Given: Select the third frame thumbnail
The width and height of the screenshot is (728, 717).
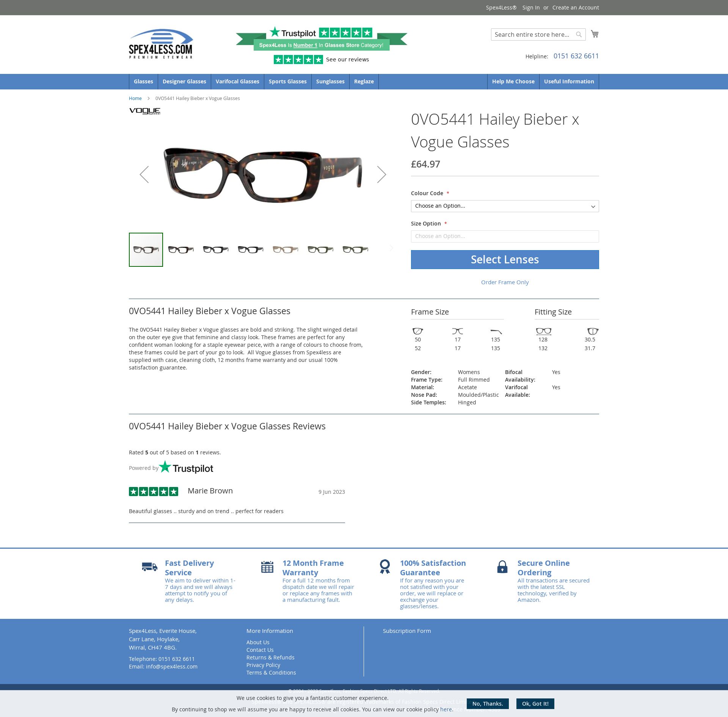Looking at the screenshot, I should point(216,250).
